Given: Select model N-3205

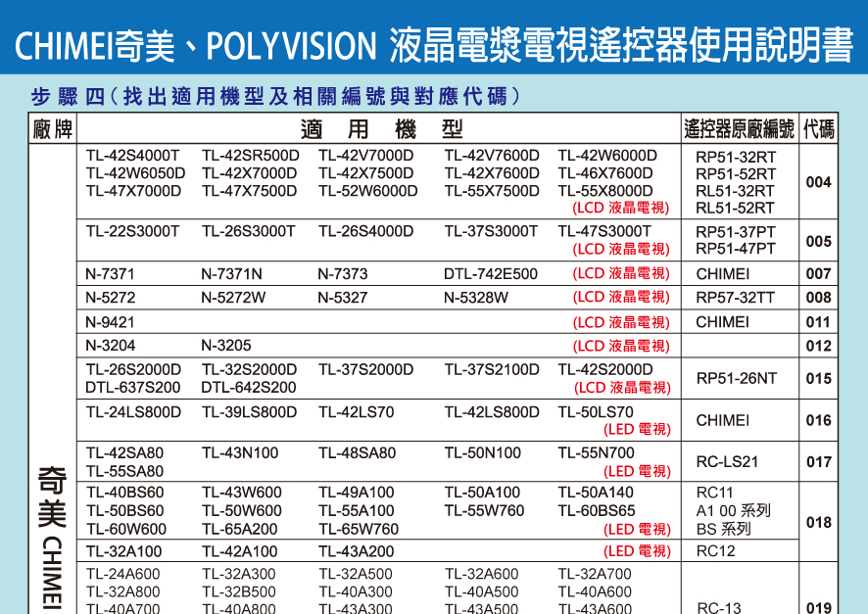Looking at the screenshot, I should coord(226,346).
